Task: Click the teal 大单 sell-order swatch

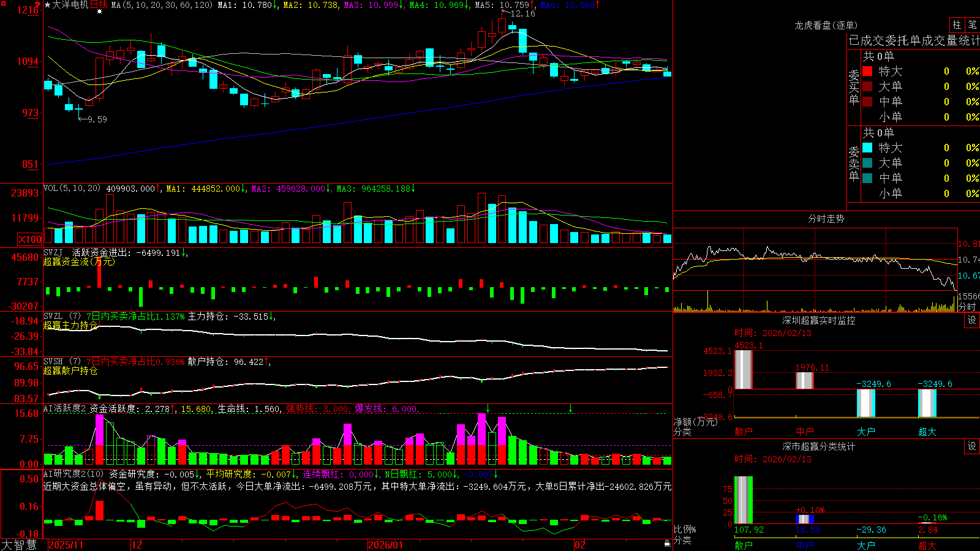Action: coord(867,163)
